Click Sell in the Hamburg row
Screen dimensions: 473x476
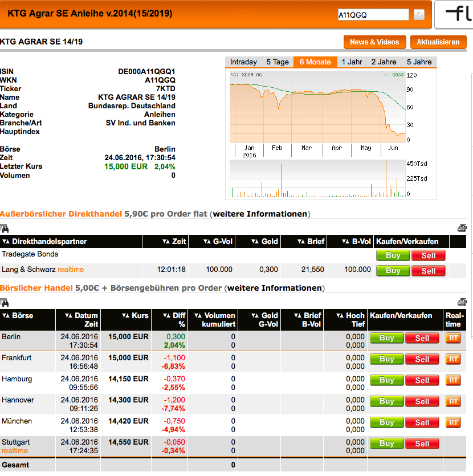click(422, 380)
